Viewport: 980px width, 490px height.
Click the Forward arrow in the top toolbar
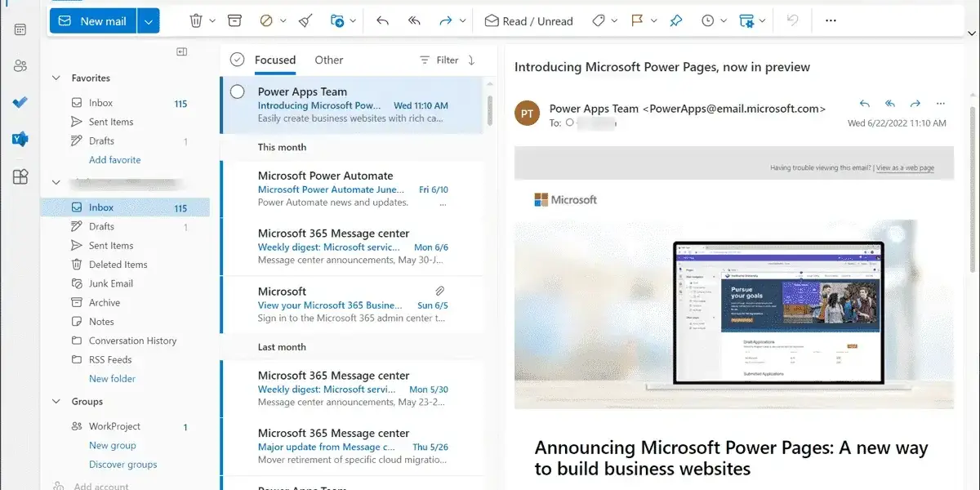pos(446,21)
